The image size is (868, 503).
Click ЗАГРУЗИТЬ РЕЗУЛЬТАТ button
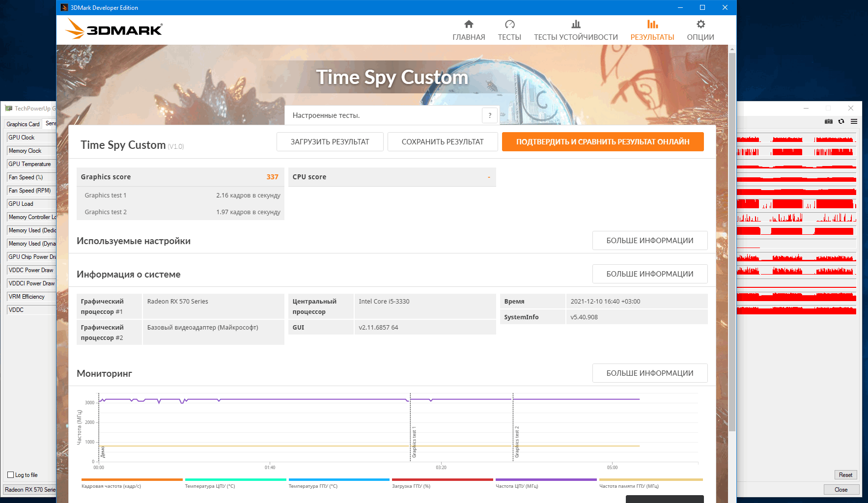point(330,141)
